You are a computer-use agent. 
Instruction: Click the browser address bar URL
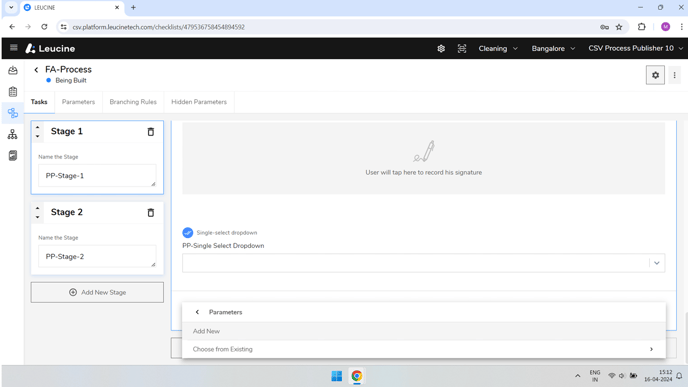[158, 27]
